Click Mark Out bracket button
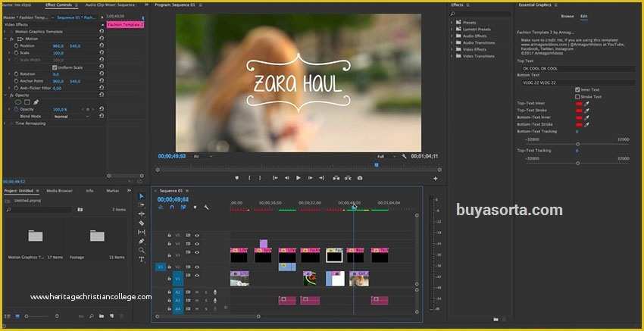Image resolution: width=644 pixels, height=331 pixels. (260, 178)
